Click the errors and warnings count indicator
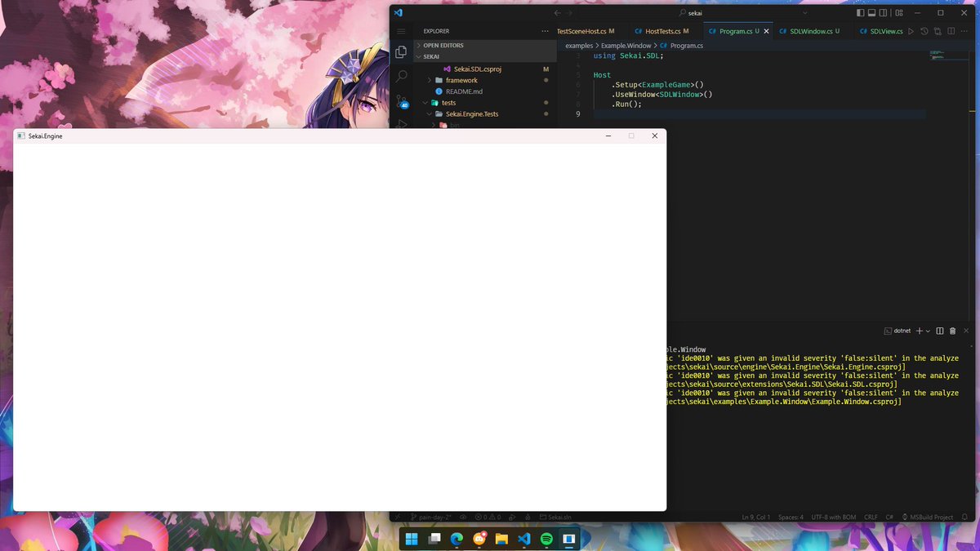Image resolution: width=980 pixels, height=551 pixels. 488,518
